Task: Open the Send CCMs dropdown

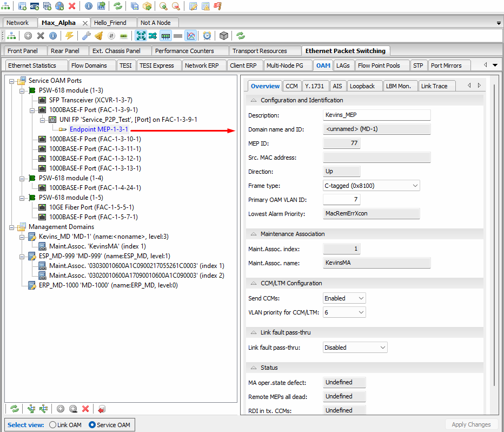Action: click(344, 298)
